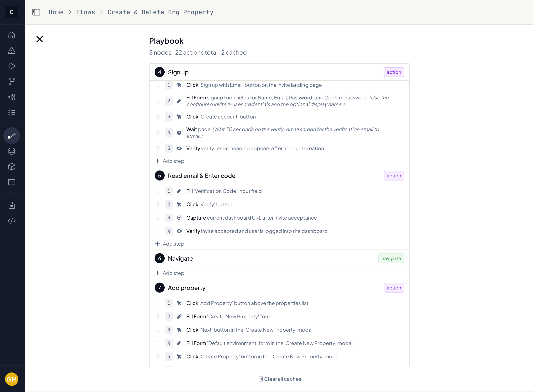
Task: Click eye icon of verify-email heading step
Action: [x=179, y=148]
